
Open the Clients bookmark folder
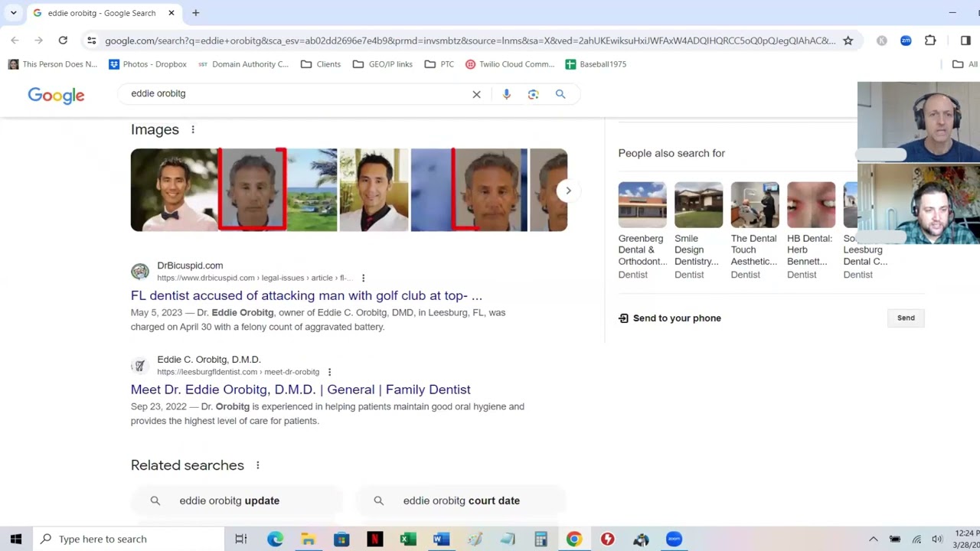(321, 64)
